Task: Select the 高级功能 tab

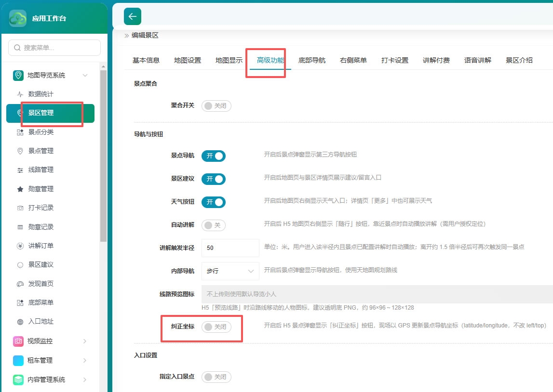Action: tap(270, 60)
